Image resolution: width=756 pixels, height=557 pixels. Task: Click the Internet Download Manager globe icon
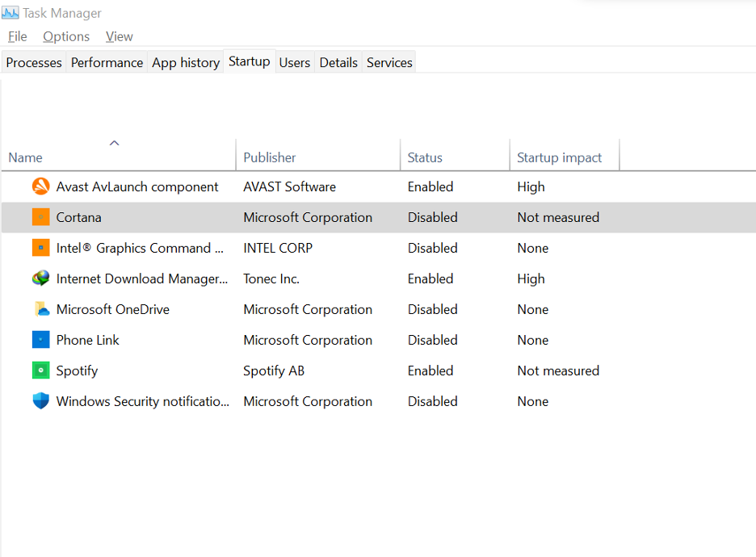tap(40, 278)
